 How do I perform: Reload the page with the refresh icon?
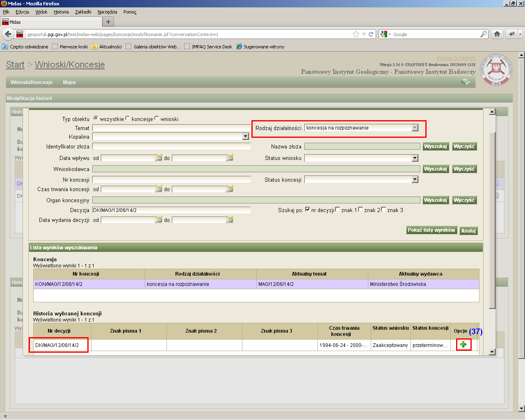tap(371, 34)
